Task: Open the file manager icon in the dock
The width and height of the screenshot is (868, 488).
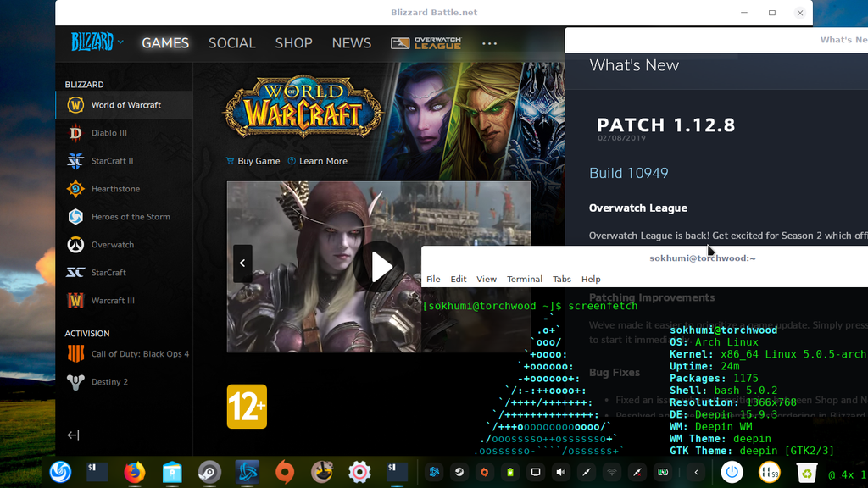Action: coord(172,472)
